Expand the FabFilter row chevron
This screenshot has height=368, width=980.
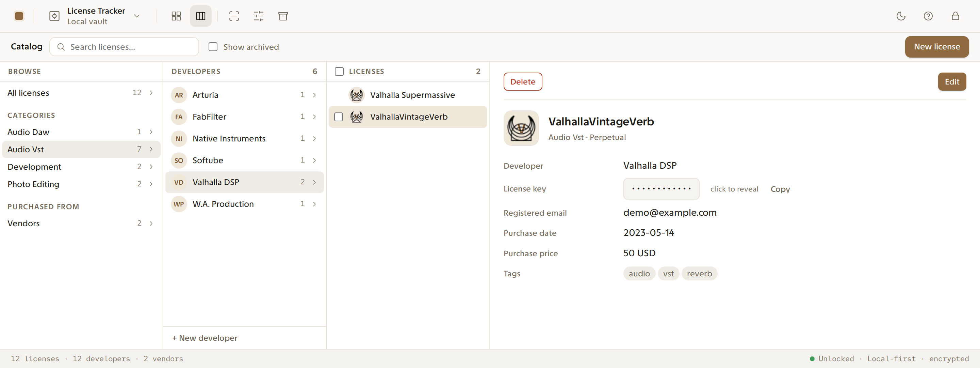click(314, 117)
